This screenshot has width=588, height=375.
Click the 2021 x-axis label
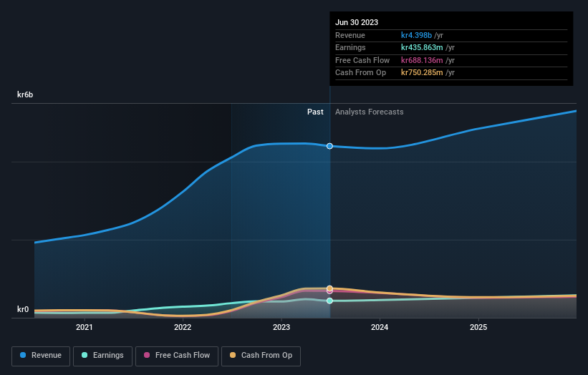[x=85, y=328]
